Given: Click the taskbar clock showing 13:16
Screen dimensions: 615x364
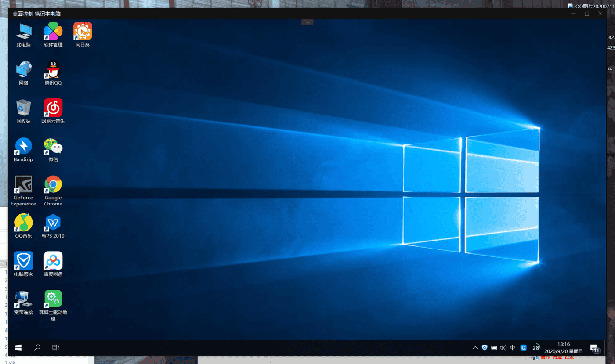Looking at the screenshot, I should tap(563, 348).
